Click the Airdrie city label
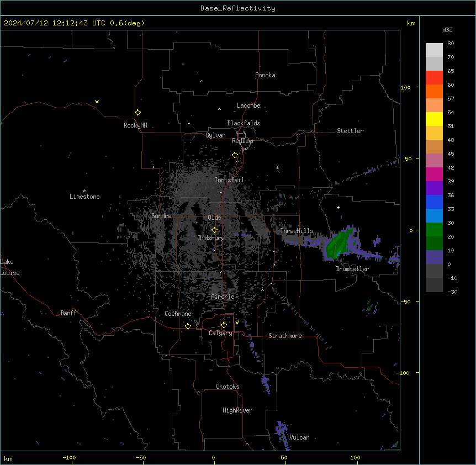476x465 pixels. point(223,297)
